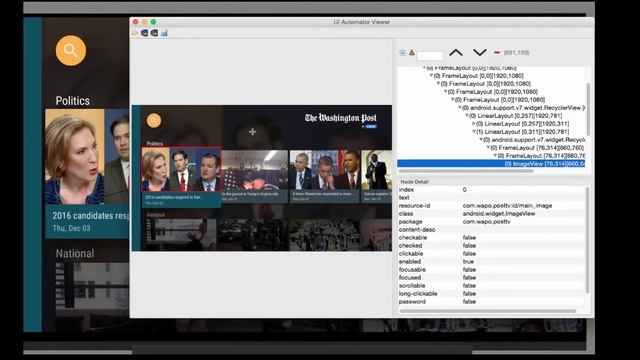Click the orange search orb in captured screenshot
The image size is (640, 360).
tap(154, 120)
